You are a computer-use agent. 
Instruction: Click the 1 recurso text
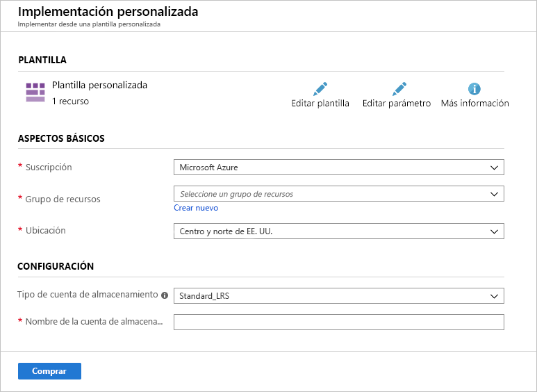pyautogui.click(x=70, y=101)
